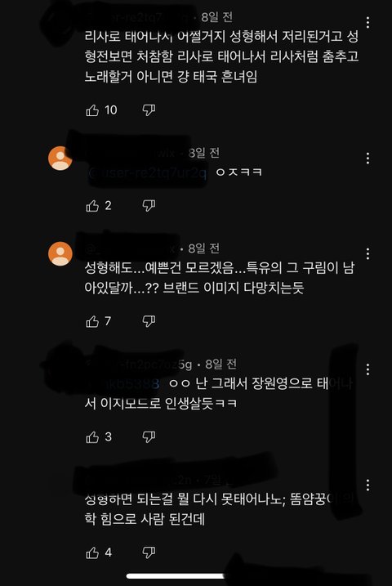392x586 pixels.
Task: Open more options for the ㅇㅈㅋㅋ reply
Action: tap(367, 159)
